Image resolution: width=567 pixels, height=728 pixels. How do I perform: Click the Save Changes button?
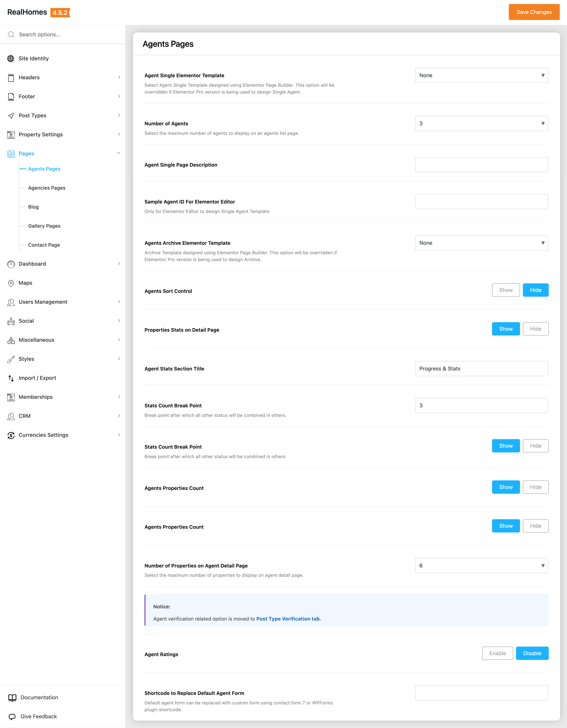click(x=534, y=12)
